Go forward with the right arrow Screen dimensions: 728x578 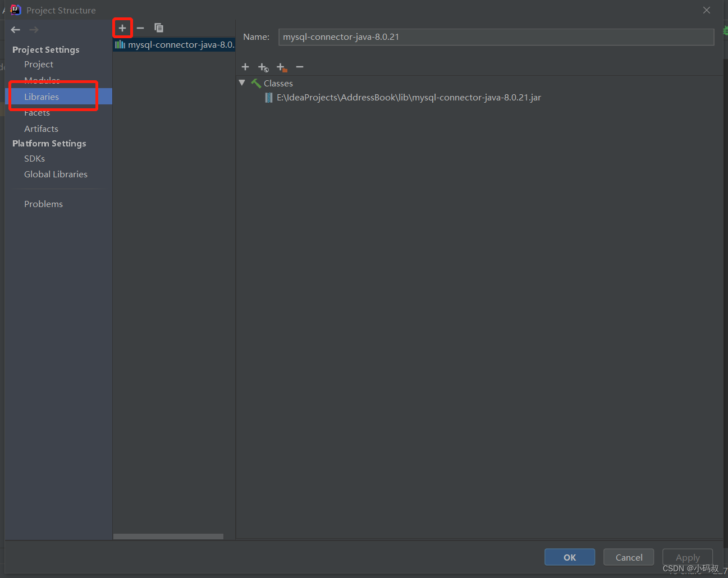pos(34,30)
